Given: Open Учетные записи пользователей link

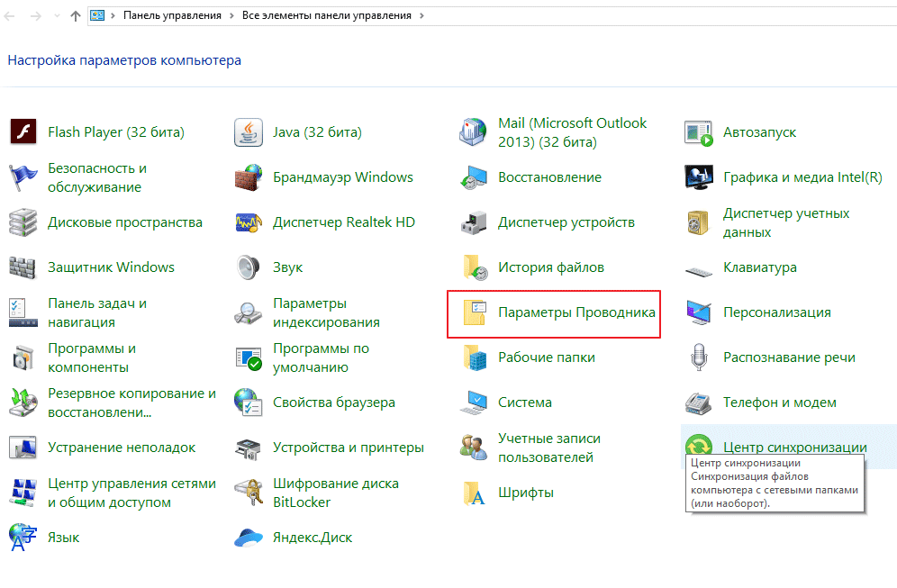Looking at the screenshot, I should click(x=548, y=448).
